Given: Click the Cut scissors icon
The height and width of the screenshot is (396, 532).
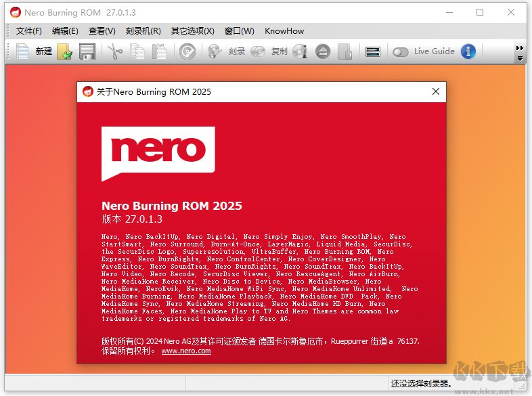Looking at the screenshot, I should [114, 51].
